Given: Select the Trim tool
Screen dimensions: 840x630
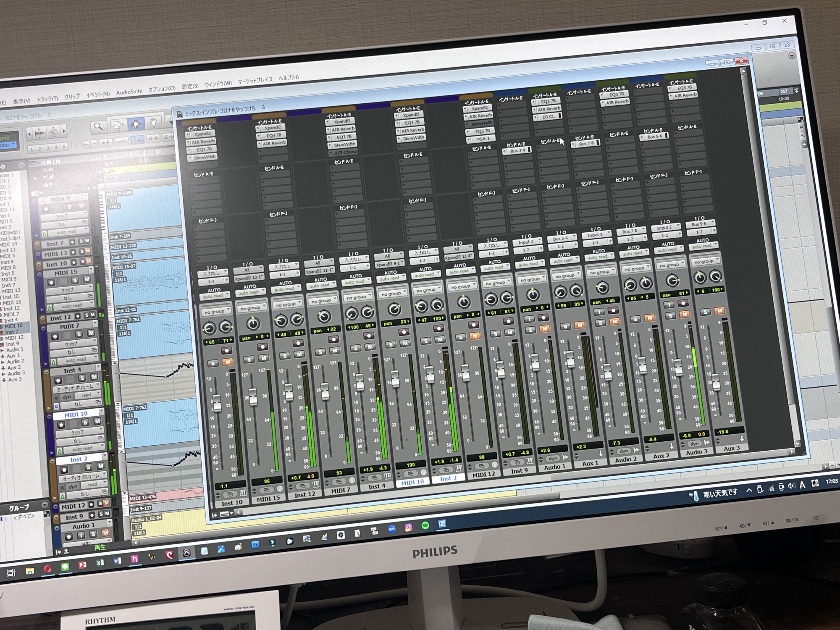Looking at the screenshot, I should coord(118,125).
